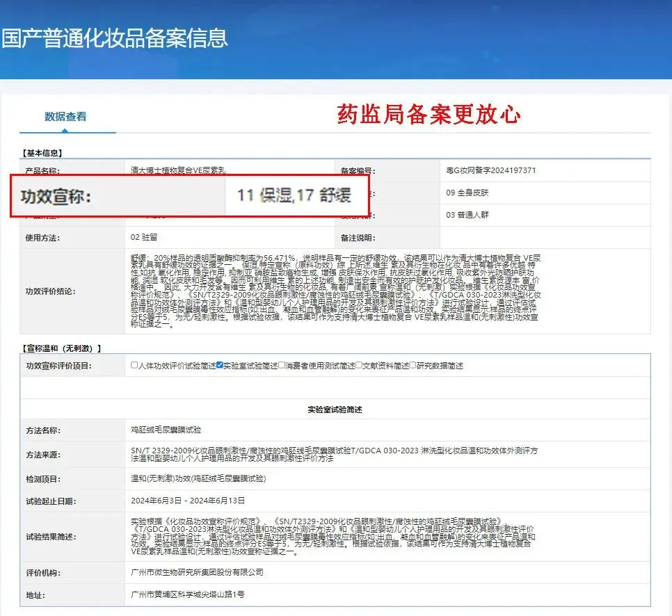Click the value 03 普通人群
The height and width of the screenshot is (616, 672).
467,215
